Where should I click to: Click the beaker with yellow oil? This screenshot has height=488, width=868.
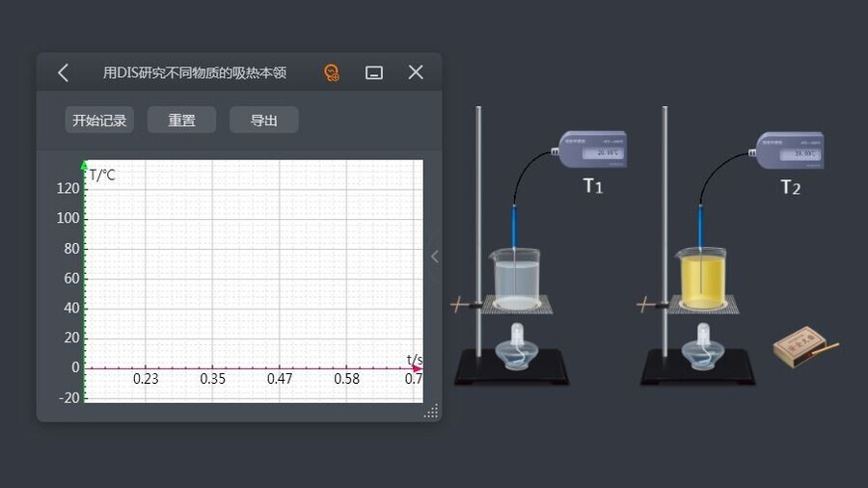pos(701,280)
